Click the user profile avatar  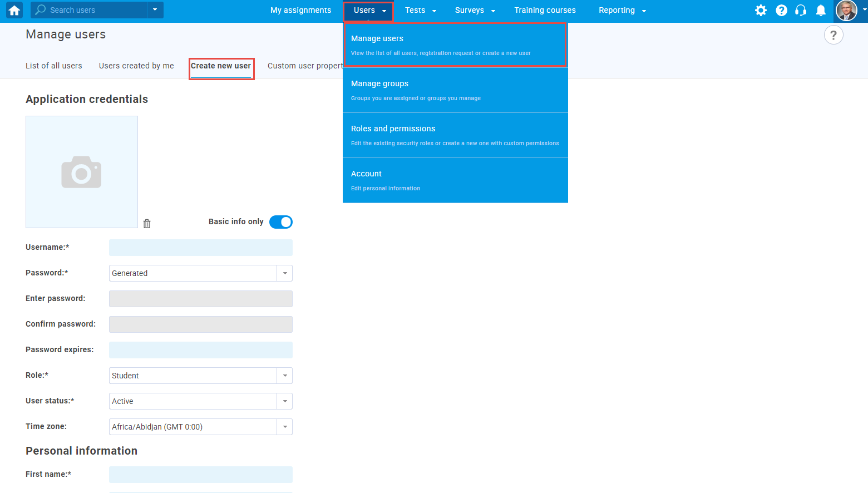846,10
